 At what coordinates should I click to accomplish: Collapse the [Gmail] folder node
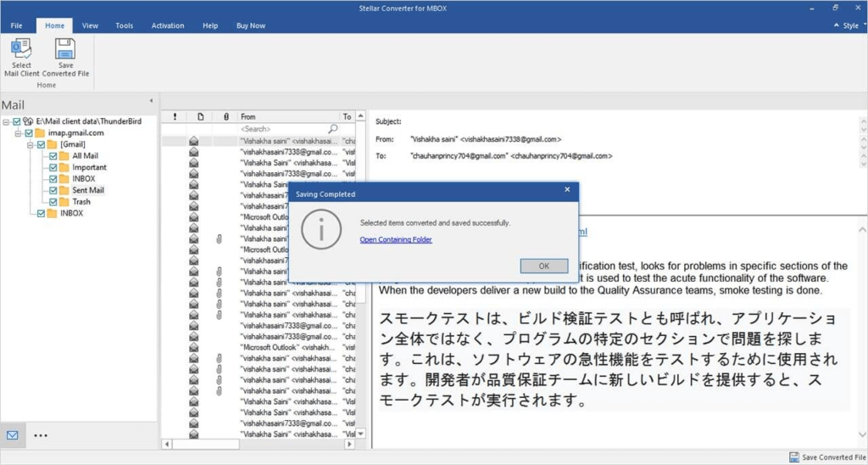pos(30,145)
